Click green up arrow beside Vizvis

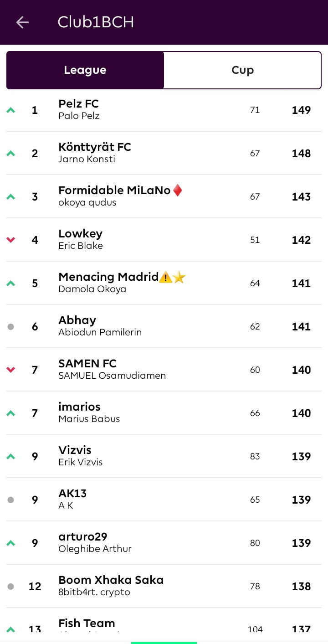(11, 457)
